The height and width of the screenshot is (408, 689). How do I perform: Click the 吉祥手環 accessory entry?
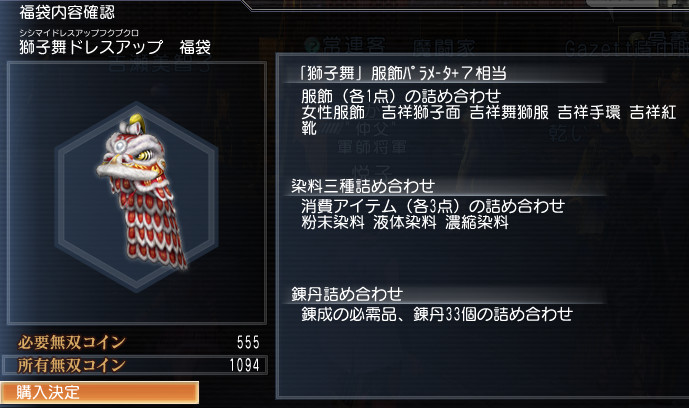tap(589, 112)
